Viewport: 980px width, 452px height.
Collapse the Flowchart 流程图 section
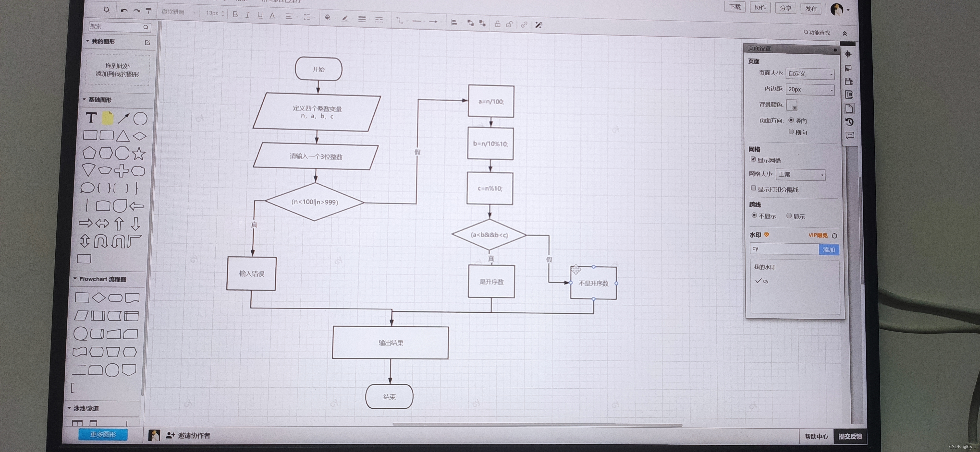(75, 278)
